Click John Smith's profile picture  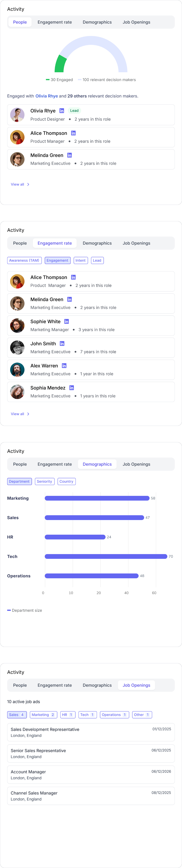17,347
